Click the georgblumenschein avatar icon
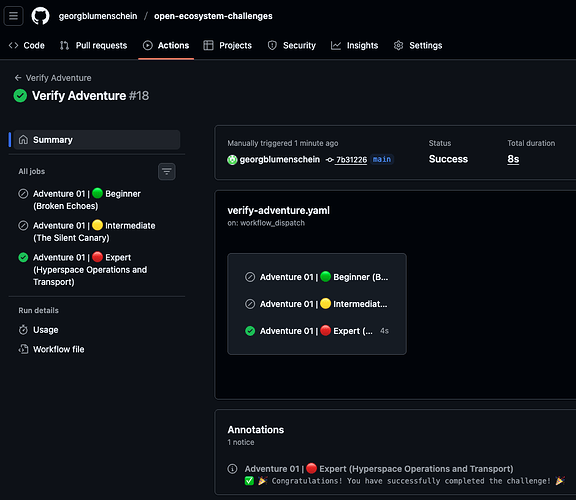 click(232, 160)
